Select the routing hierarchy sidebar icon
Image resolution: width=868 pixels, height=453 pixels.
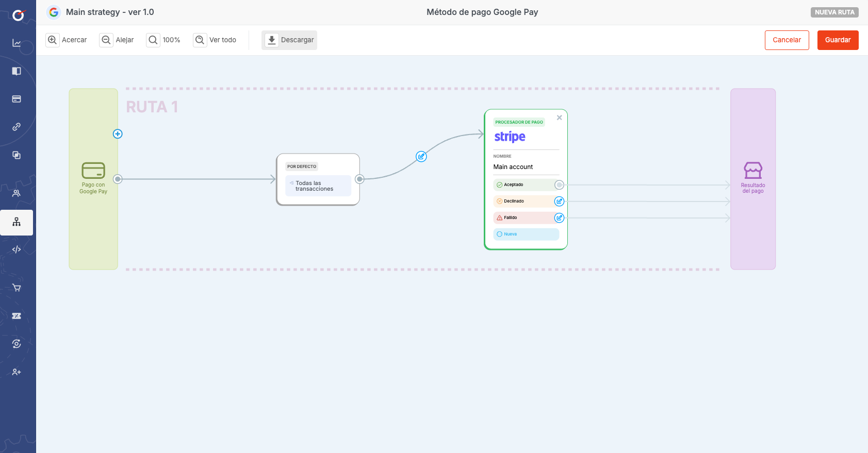(x=17, y=222)
